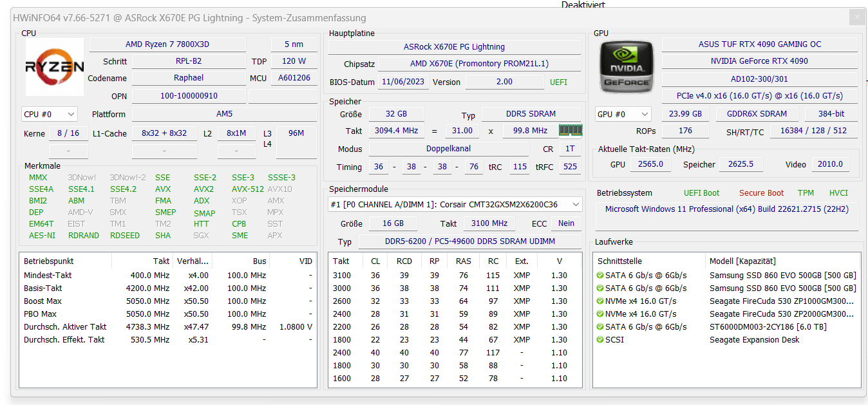
Task: Click the green check icon on SCSI row
Action: pyautogui.click(x=601, y=340)
